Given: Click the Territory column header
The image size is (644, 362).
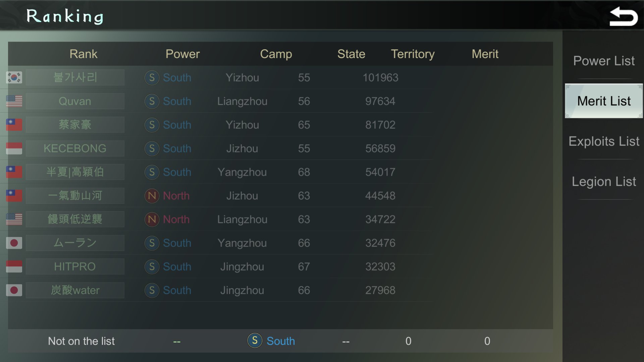Looking at the screenshot, I should pyautogui.click(x=413, y=54).
